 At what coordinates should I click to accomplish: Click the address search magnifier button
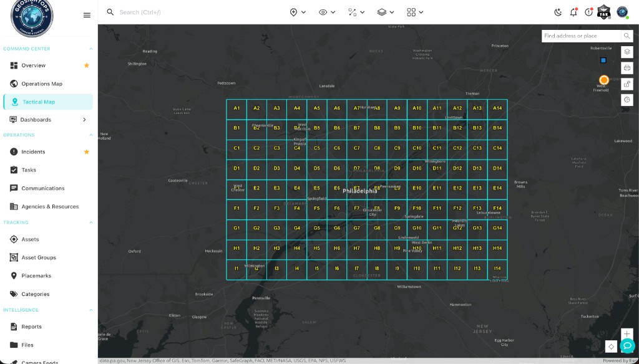(627, 36)
